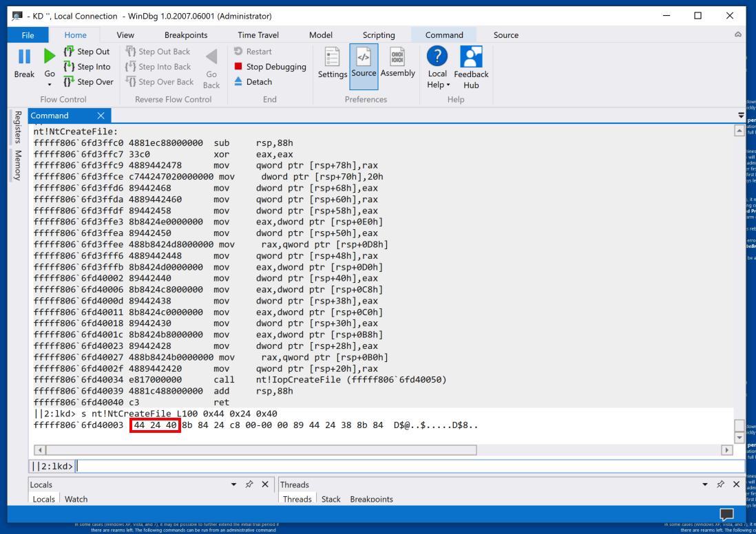Viewport: 756px width, 534px height.
Task: Click the 'sub rsp,88h' instruction line
Action: [x=163, y=143]
